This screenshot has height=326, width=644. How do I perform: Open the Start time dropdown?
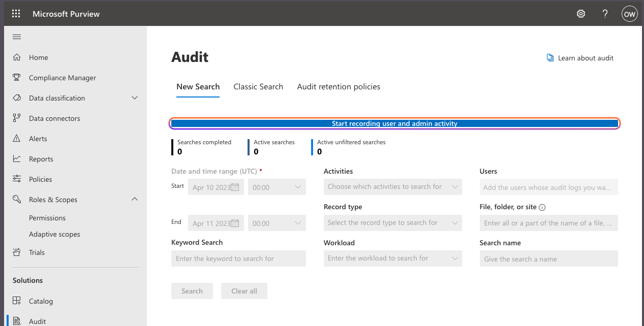click(277, 187)
